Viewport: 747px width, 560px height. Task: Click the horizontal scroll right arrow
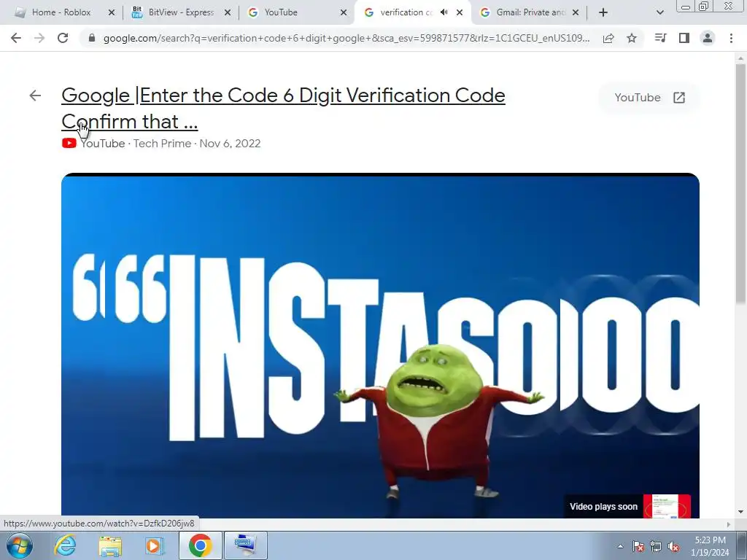point(729,524)
